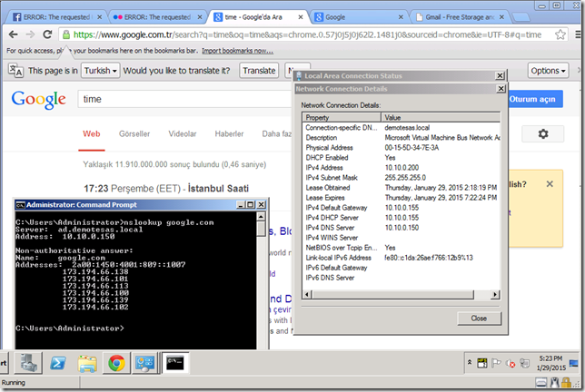Open a new browser tab
Image resolution: width=585 pixels, height=392 pixels.
pyautogui.click(x=521, y=17)
